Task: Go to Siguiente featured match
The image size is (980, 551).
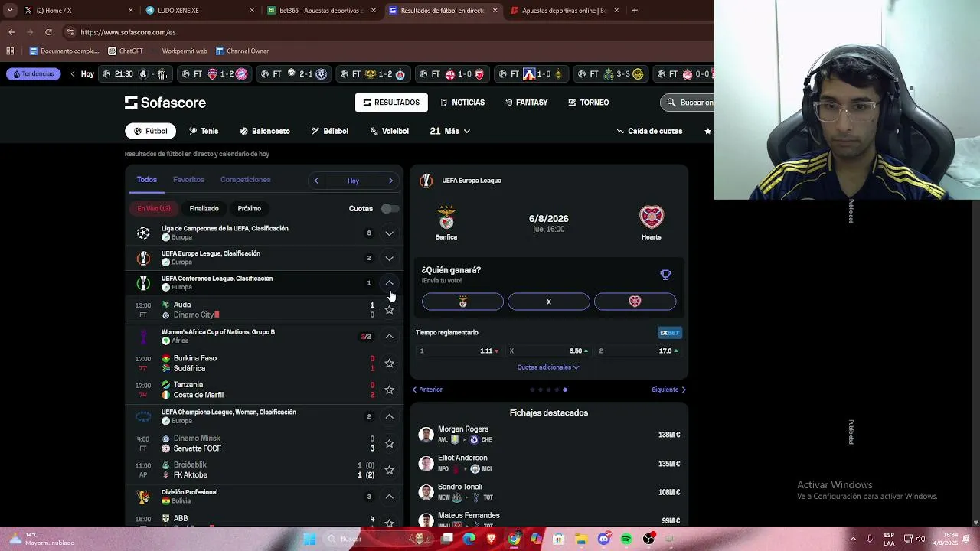Action: click(669, 390)
